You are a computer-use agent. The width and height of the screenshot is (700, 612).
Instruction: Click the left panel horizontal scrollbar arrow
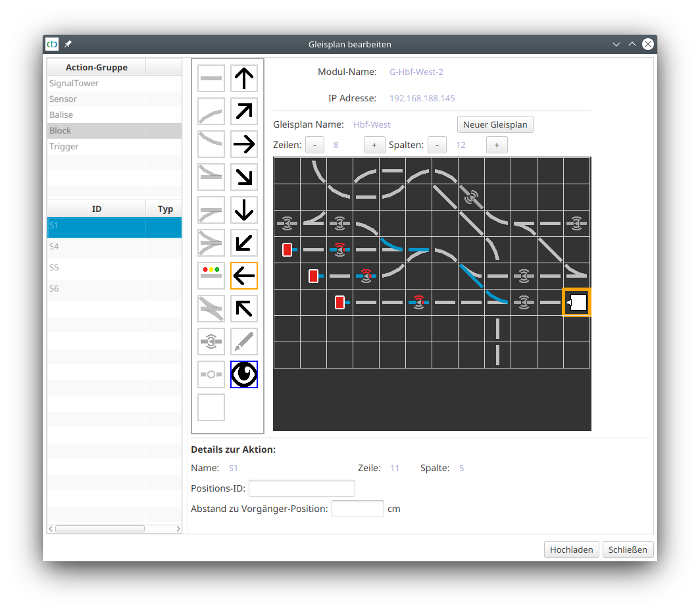50,528
